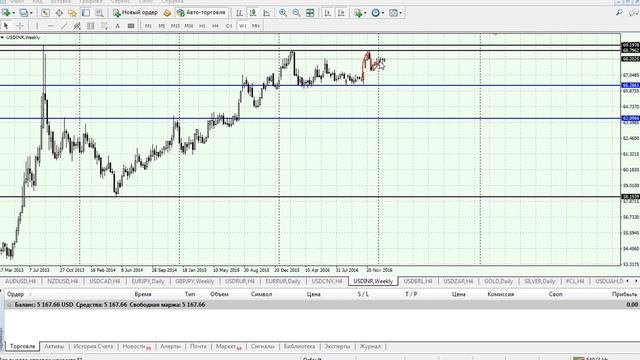Enable the M5 timeframe
Viewport: 640px width, 360px height.
[x=162, y=26]
